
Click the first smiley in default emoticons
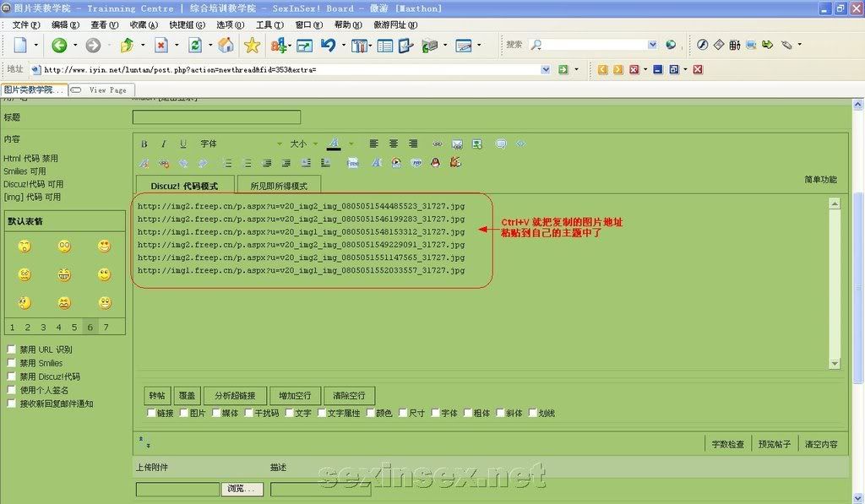24,246
